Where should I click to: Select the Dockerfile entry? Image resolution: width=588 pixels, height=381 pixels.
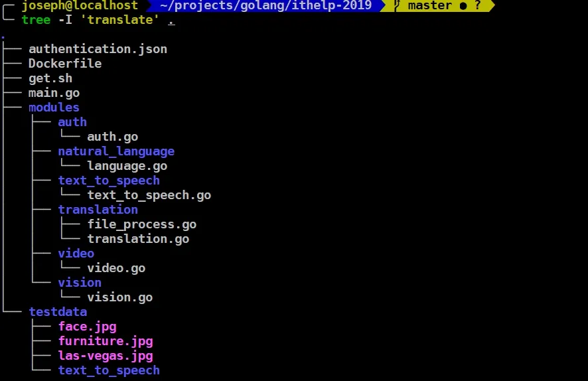(x=65, y=63)
